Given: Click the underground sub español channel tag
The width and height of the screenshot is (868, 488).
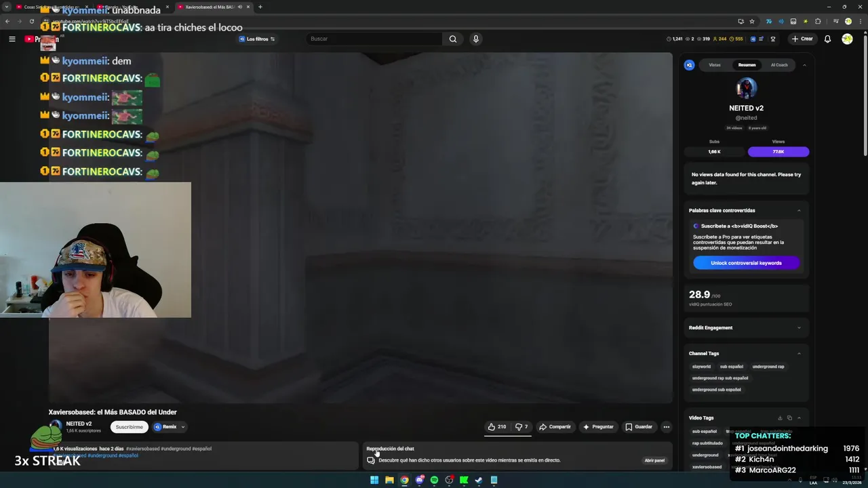Looking at the screenshot, I should tap(716, 390).
